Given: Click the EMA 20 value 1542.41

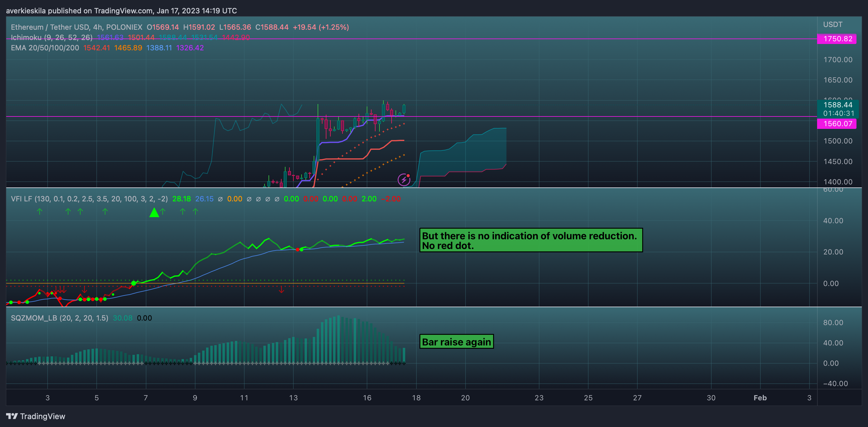Looking at the screenshot, I should click(97, 48).
